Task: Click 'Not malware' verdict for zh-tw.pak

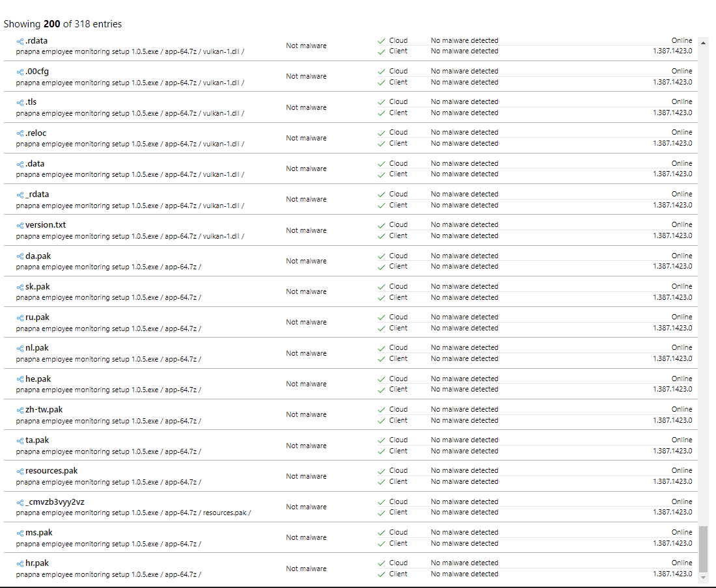Action: click(x=307, y=414)
